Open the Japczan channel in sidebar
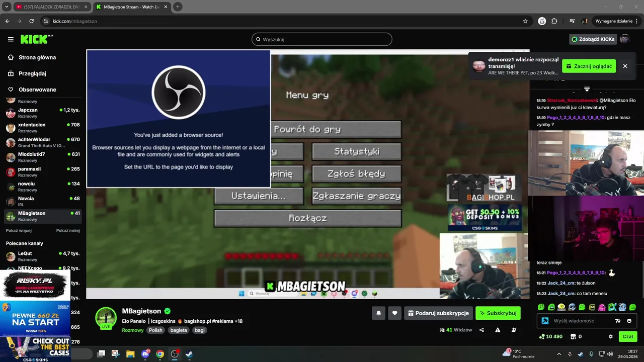This screenshot has width=644, height=362. tap(43, 113)
